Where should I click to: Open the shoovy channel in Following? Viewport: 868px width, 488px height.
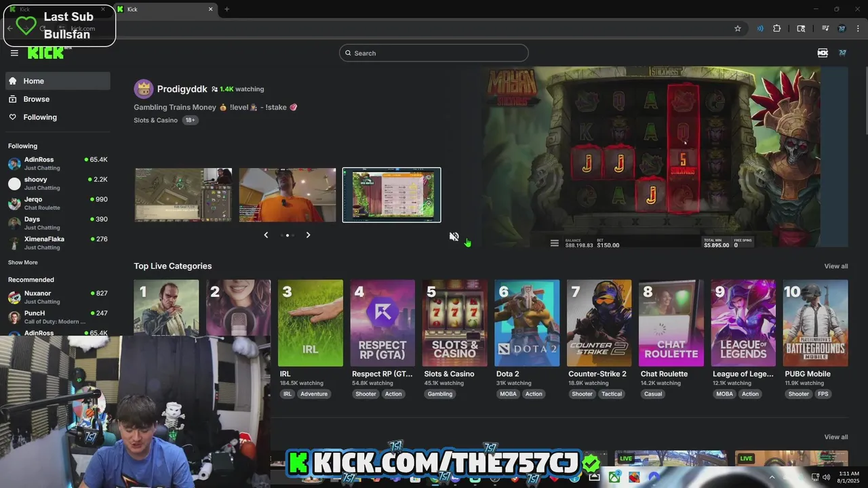coord(58,183)
